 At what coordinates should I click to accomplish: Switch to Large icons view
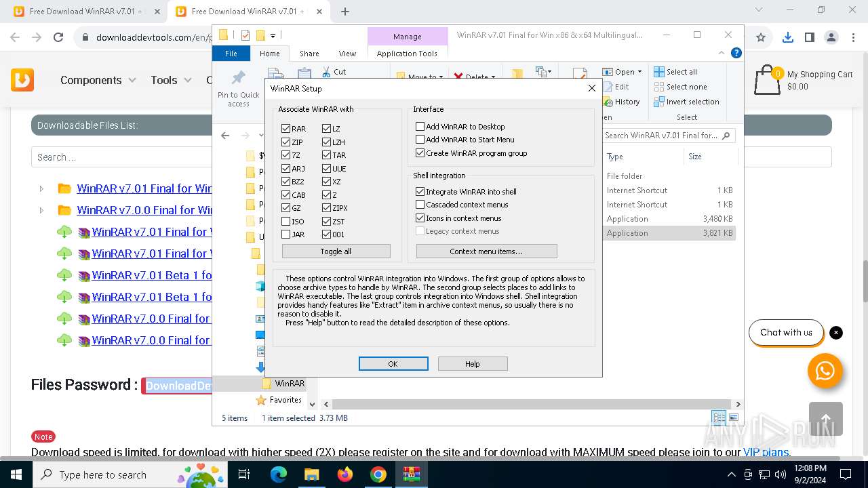733,418
